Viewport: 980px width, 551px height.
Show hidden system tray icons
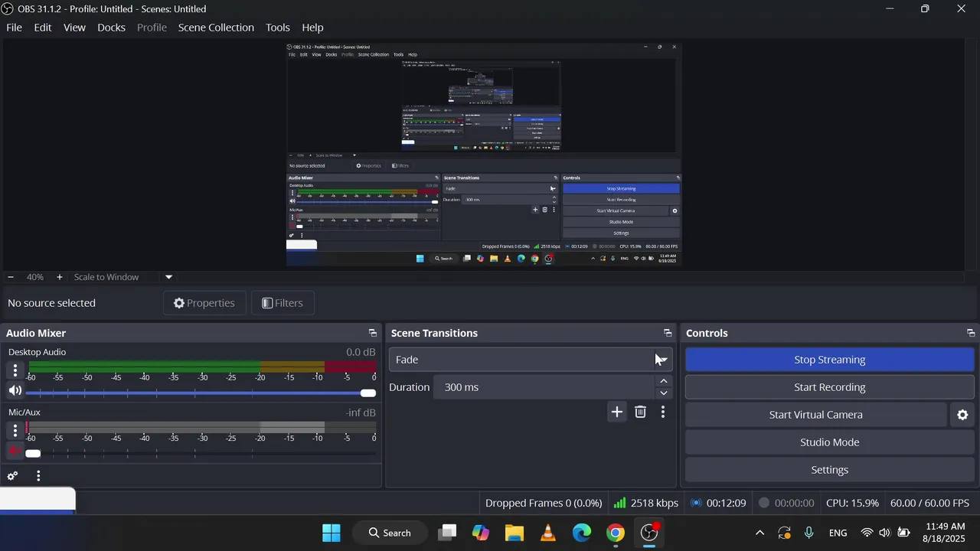coord(759,533)
